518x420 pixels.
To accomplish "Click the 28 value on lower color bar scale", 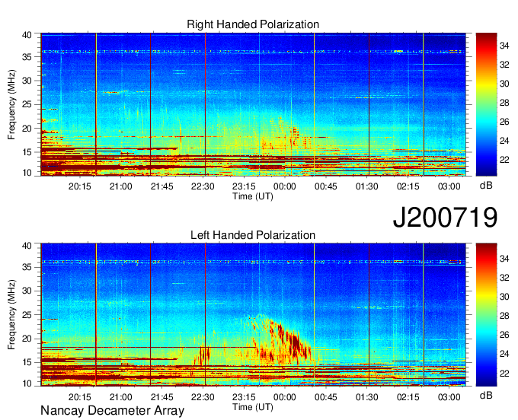I will click(x=504, y=316).
